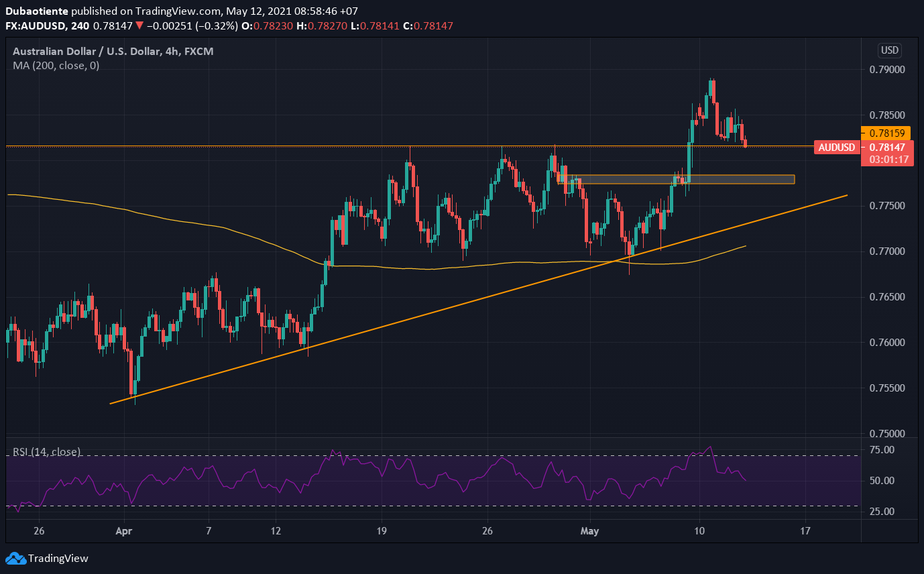Click the 0.77000 price axis label
The height and width of the screenshot is (574, 924).
coord(886,251)
